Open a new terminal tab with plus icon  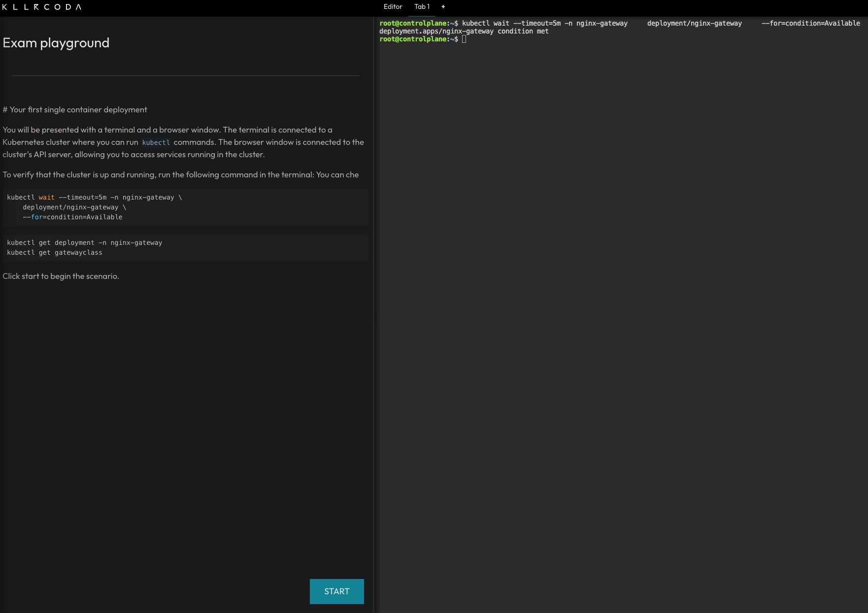[x=443, y=7]
